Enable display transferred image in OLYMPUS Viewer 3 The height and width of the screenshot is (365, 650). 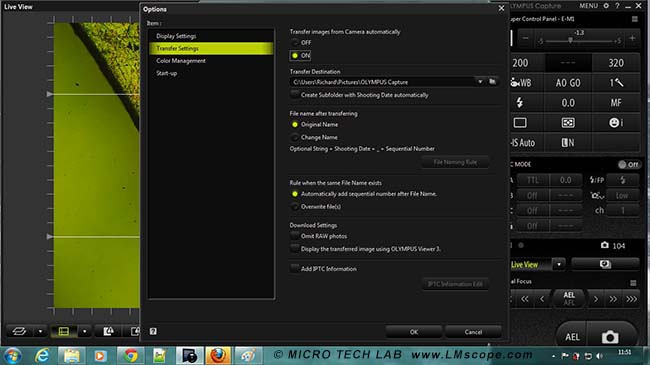click(x=295, y=249)
